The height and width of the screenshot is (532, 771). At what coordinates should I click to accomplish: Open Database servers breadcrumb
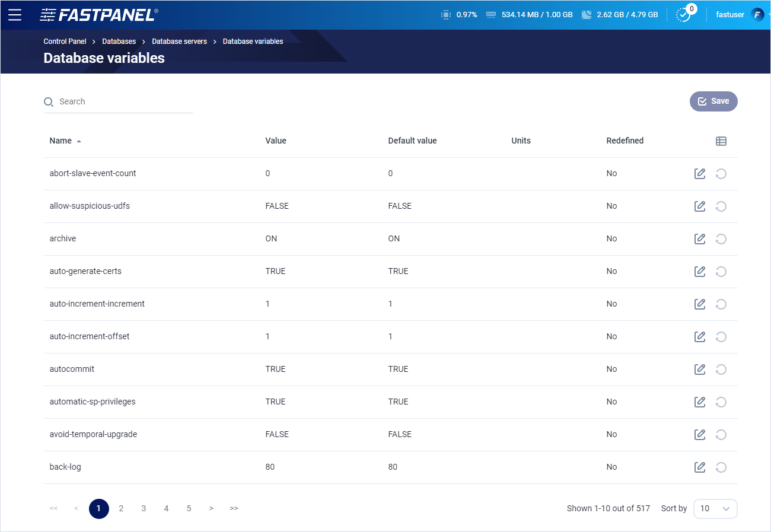(x=180, y=42)
